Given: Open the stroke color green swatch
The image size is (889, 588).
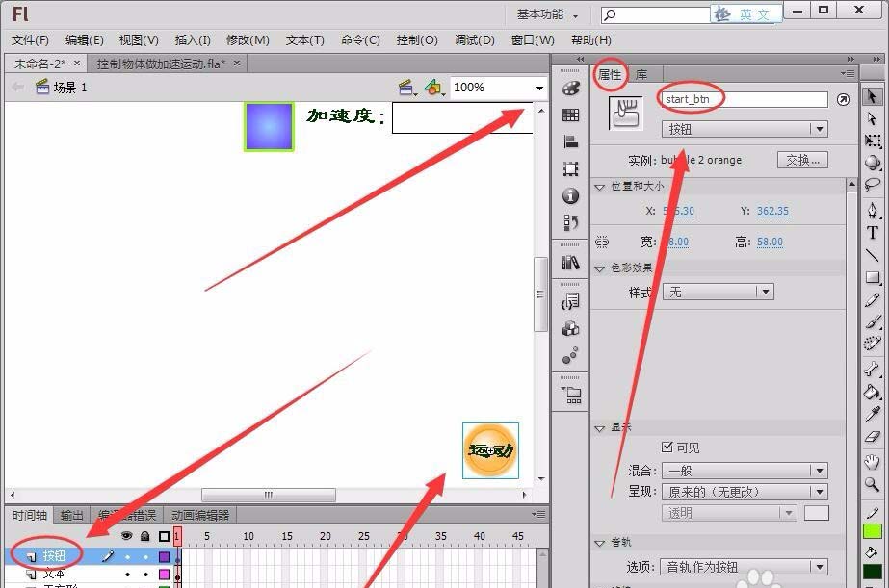Looking at the screenshot, I should click(x=872, y=531).
